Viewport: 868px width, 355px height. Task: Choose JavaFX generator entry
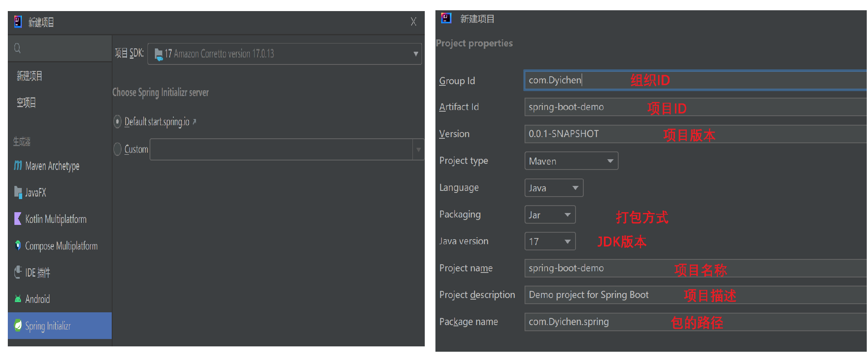pyautogui.click(x=60, y=192)
